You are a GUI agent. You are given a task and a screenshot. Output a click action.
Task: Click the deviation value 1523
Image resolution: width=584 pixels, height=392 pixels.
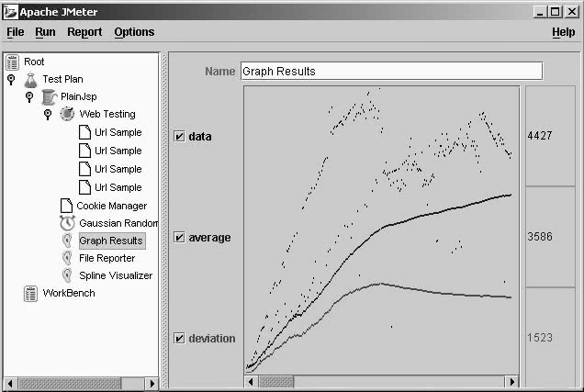[x=540, y=338]
